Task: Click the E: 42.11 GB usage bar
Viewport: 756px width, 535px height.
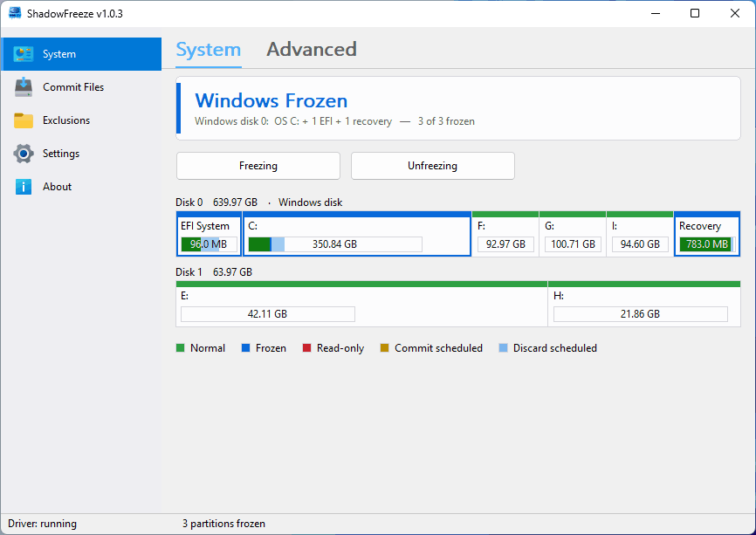Action: [x=268, y=314]
